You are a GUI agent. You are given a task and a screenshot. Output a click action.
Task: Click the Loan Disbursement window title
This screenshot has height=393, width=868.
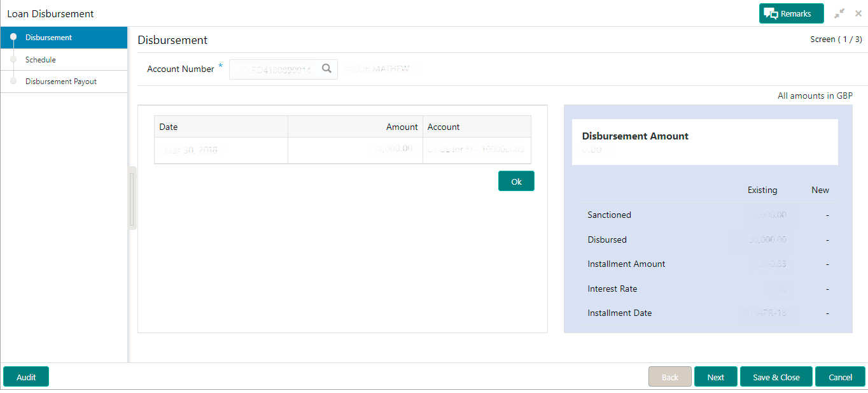click(x=50, y=14)
